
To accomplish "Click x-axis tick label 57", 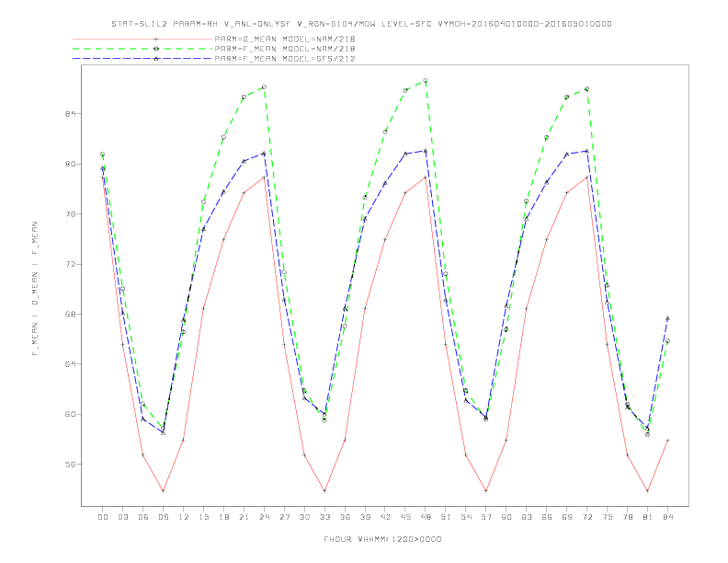I will [x=486, y=517].
